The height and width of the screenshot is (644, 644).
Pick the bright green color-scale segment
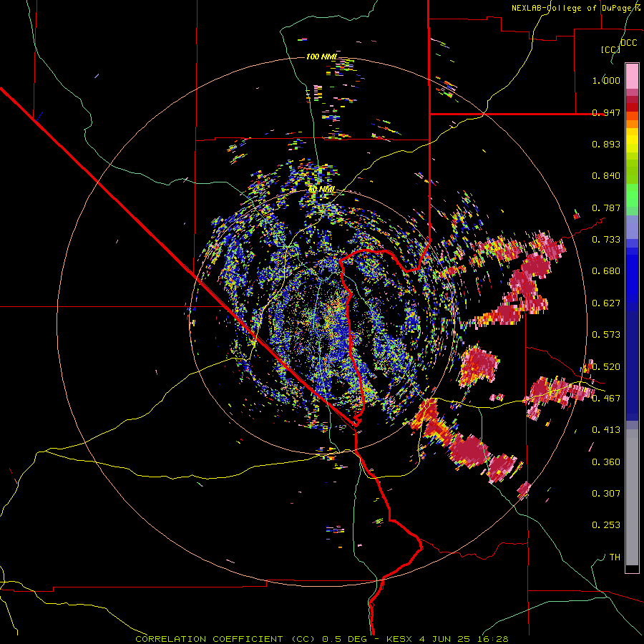632,195
